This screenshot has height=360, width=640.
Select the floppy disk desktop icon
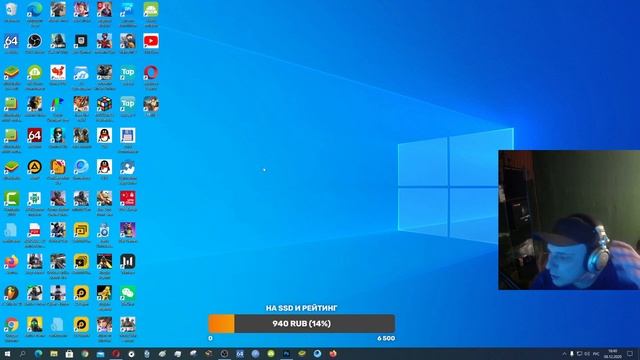pos(128,135)
